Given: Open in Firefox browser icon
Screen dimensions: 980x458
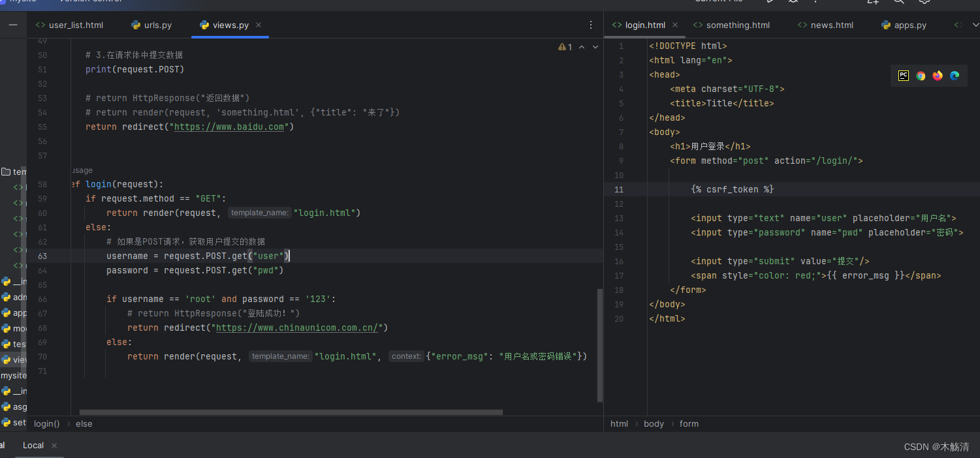Looking at the screenshot, I should point(938,76).
